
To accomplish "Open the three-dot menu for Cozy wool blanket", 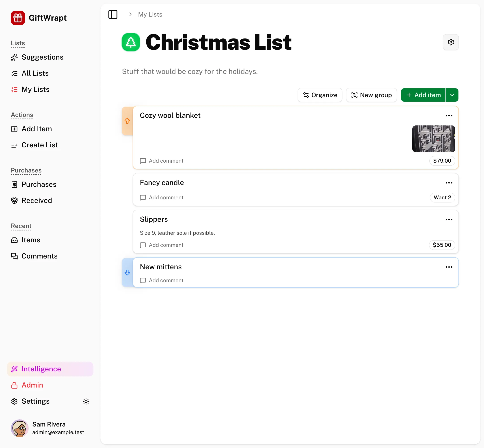I will click(x=449, y=116).
